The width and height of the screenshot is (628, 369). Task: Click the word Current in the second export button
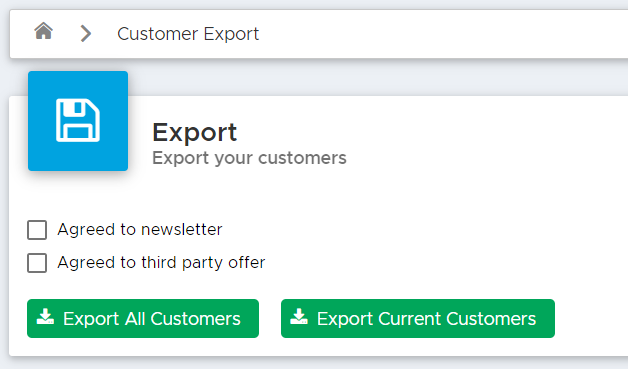(x=409, y=319)
